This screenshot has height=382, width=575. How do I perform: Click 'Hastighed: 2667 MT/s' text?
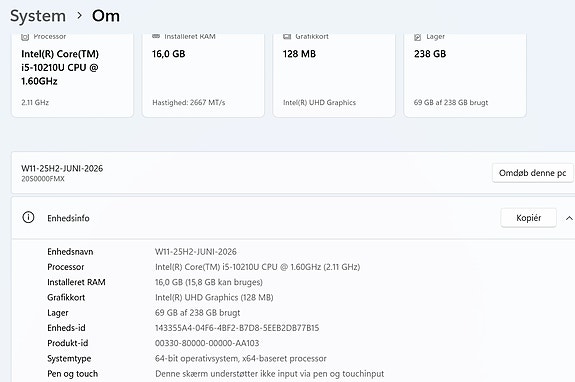coord(188,103)
